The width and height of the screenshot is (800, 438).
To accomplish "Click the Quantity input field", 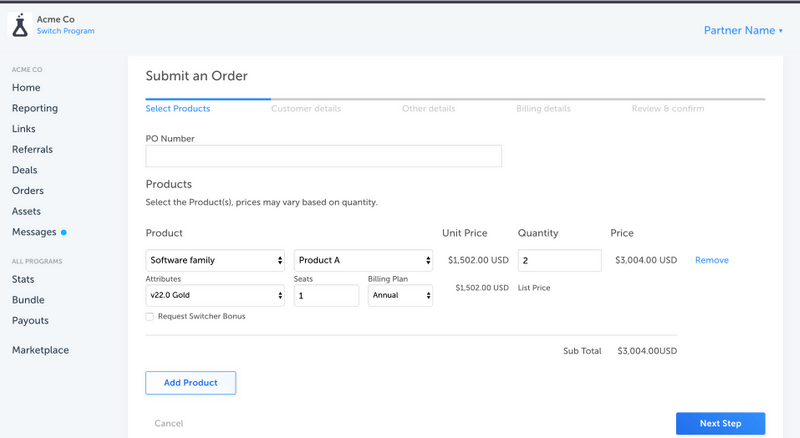I will pos(559,260).
